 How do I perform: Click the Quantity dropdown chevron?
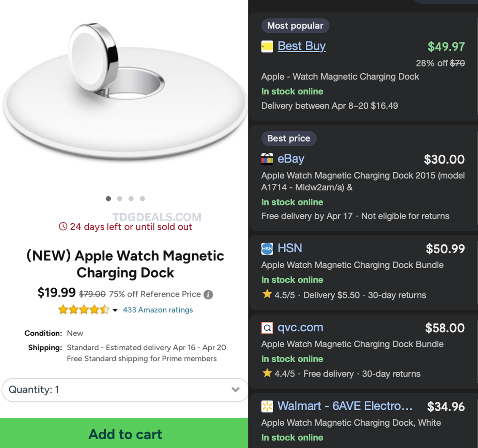tap(236, 390)
